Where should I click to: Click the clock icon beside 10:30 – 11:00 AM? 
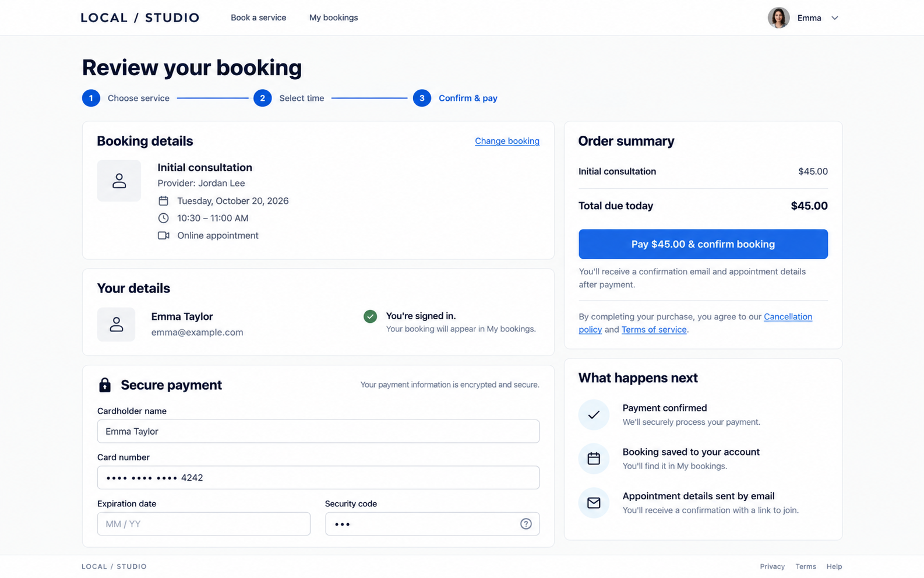(x=163, y=218)
